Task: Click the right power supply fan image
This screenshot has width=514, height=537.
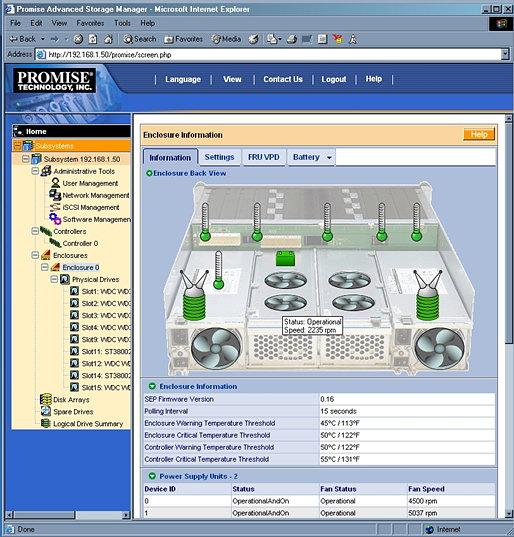Action: pyautogui.click(x=440, y=348)
